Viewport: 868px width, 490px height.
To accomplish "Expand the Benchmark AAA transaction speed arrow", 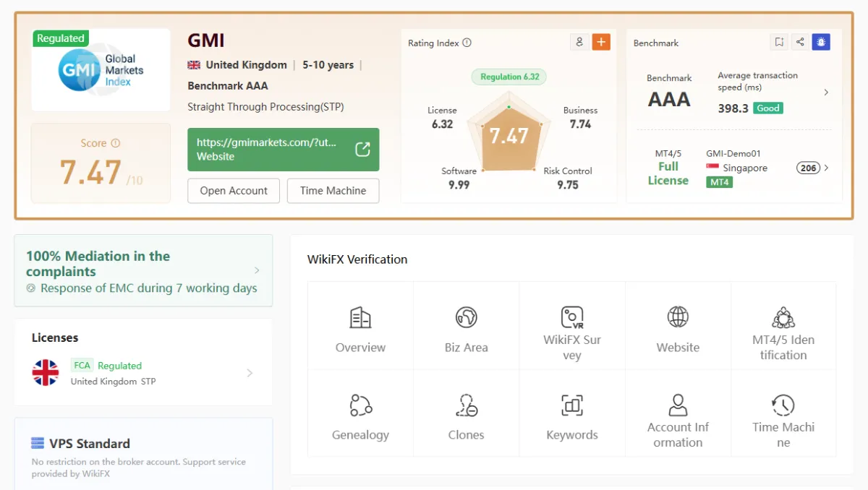I will tap(826, 93).
